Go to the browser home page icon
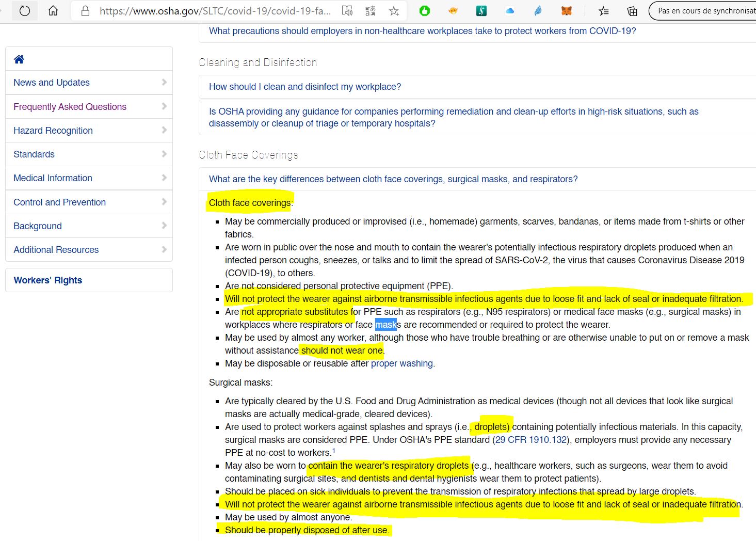 pyautogui.click(x=53, y=11)
